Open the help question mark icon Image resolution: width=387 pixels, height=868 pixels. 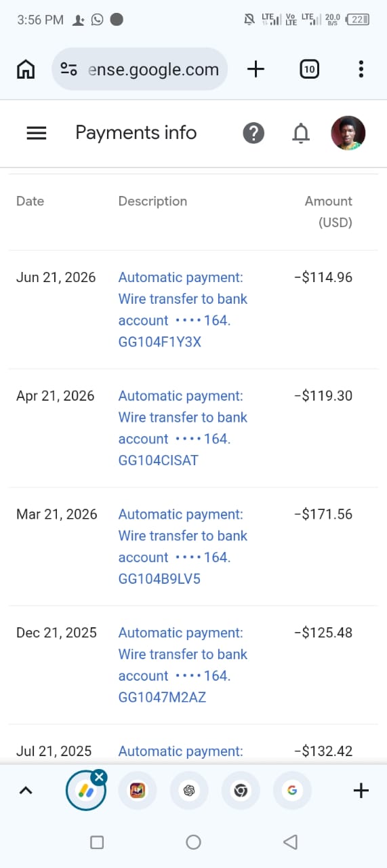tap(253, 133)
